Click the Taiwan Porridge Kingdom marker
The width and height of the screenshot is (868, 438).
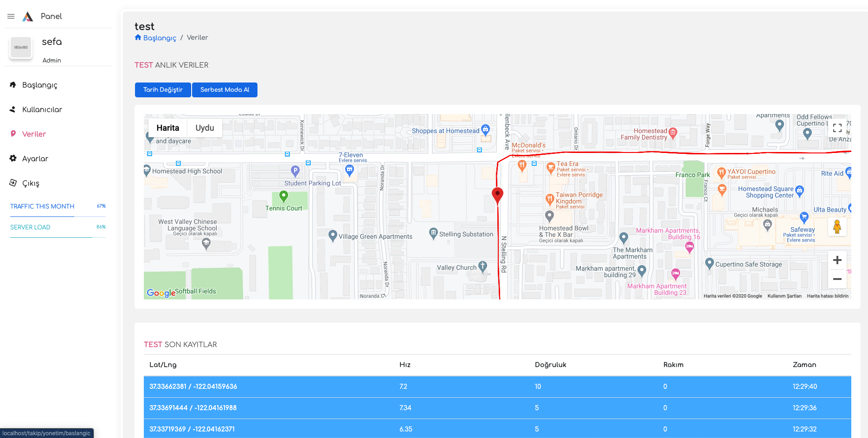[550, 200]
